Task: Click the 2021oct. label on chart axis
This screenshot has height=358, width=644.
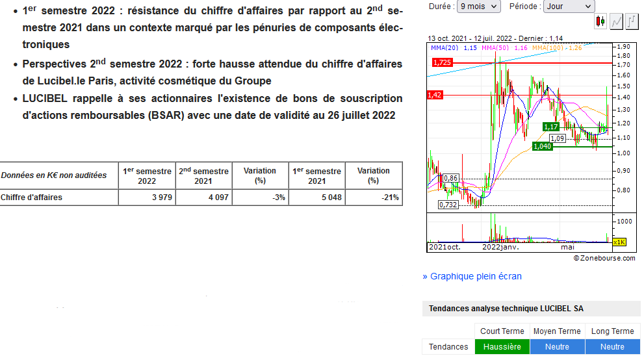Action: pos(444,247)
